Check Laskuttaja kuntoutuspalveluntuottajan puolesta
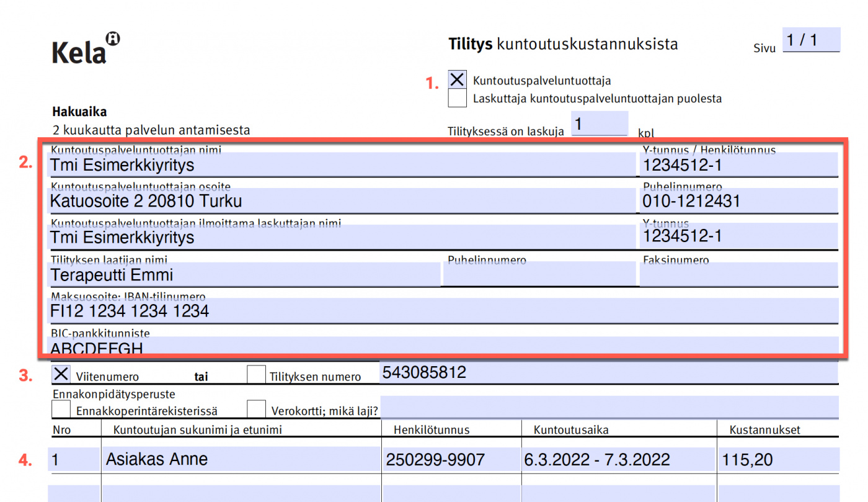 point(456,97)
